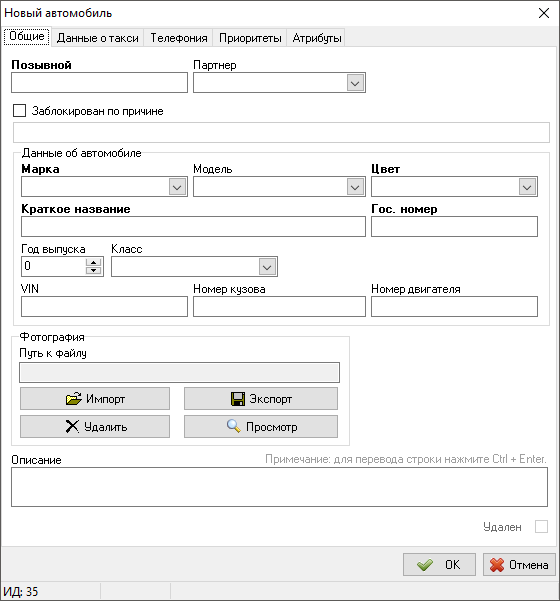Focus the Гос. номер text field
Screen dimensions: 560x601
pos(454,227)
